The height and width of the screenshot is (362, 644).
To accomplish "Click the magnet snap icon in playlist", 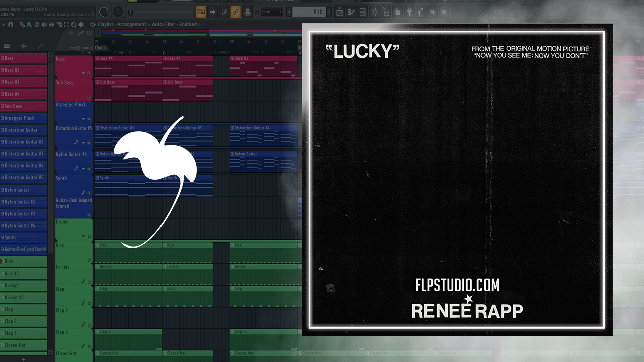I will (10, 24).
